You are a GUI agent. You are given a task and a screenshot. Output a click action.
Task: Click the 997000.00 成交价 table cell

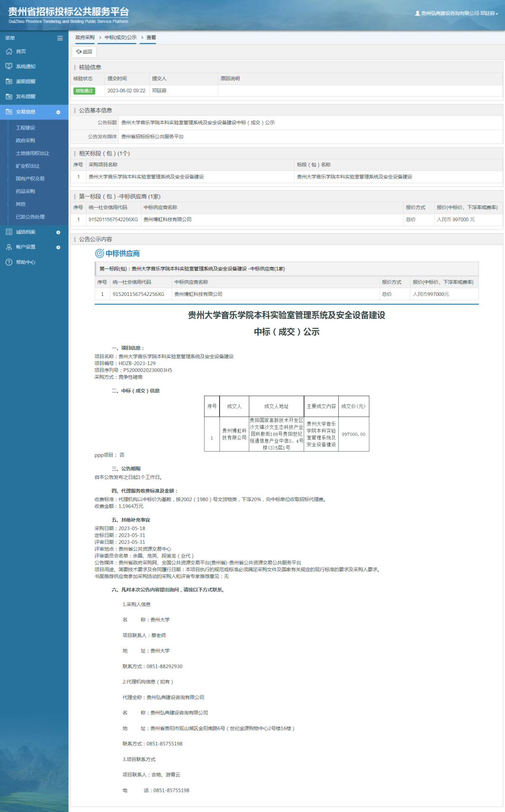(353, 434)
